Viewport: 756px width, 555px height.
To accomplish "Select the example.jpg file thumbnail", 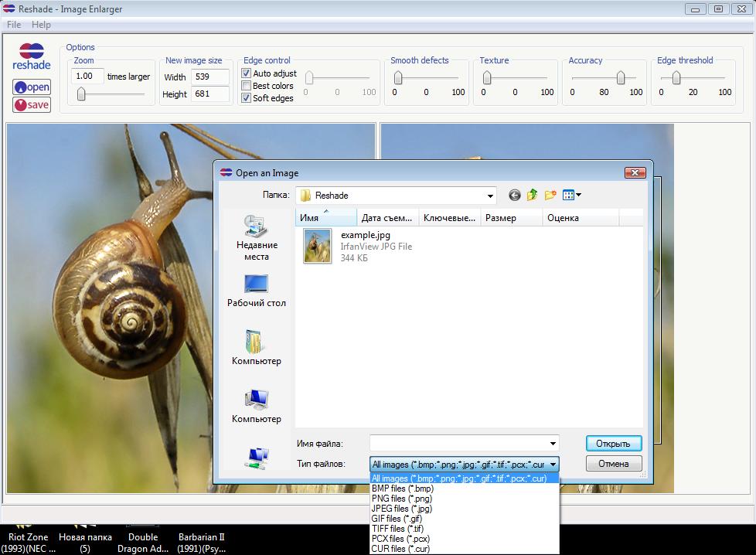I will tap(318, 246).
